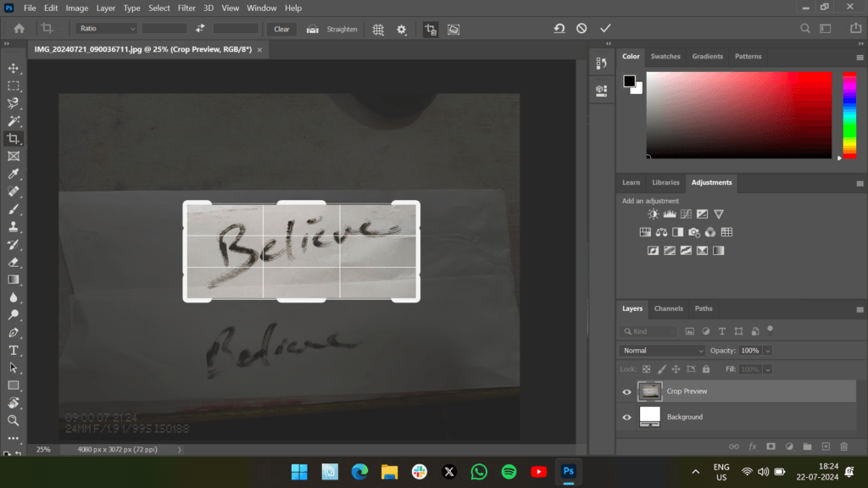This screenshot has height=488, width=868.
Task: Select the Pen tool
Action: pyautogui.click(x=14, y=332)
